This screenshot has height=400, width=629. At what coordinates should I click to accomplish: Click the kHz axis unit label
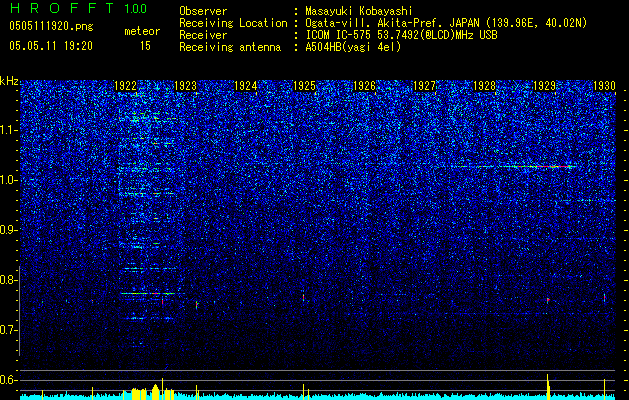click(x=9, y=81)
